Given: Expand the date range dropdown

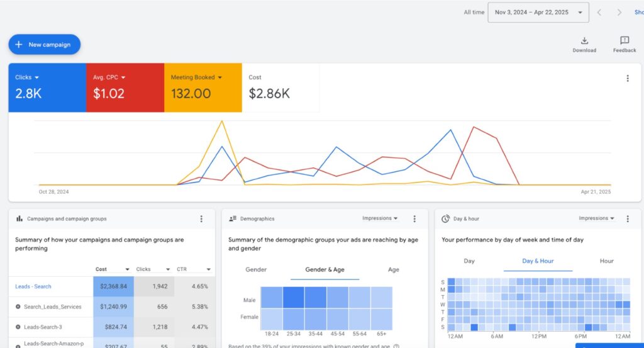Looking at the screenshot, I should [579, 13].
